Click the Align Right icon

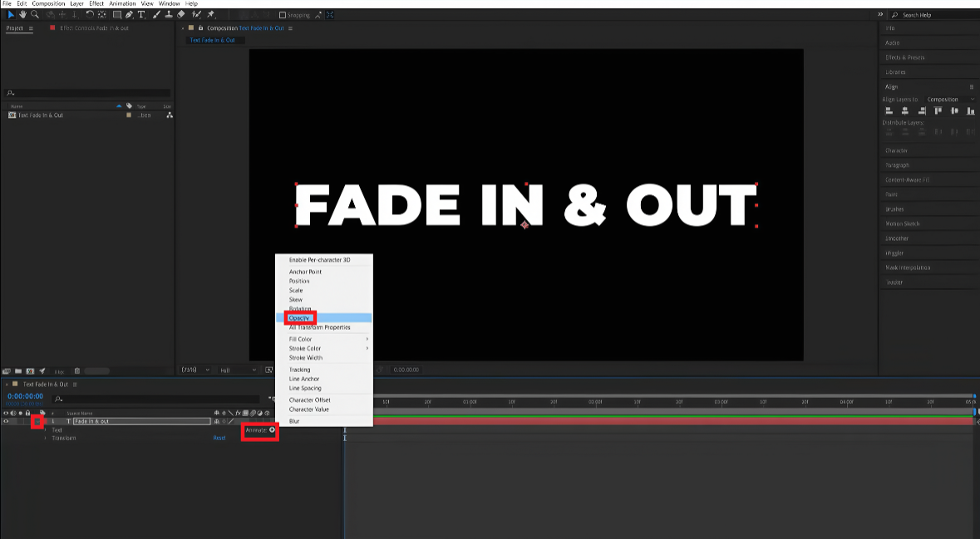[x=921, y=110]
